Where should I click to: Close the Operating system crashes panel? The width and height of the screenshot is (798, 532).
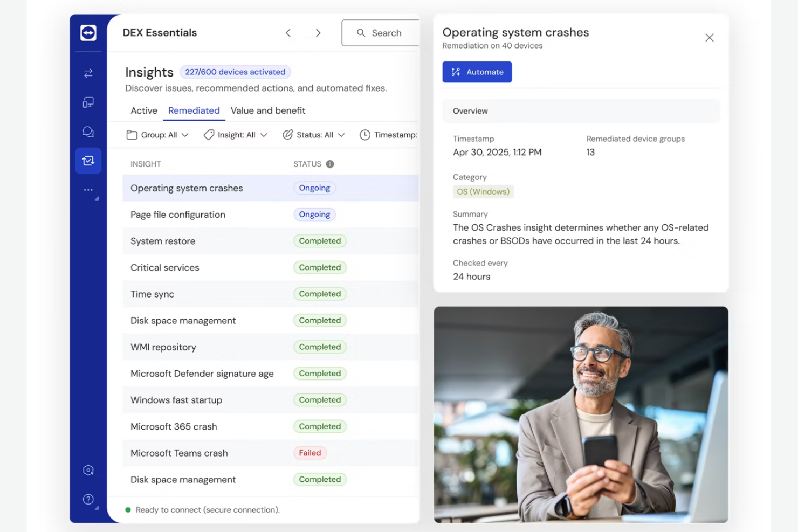[x=710, y=38]
